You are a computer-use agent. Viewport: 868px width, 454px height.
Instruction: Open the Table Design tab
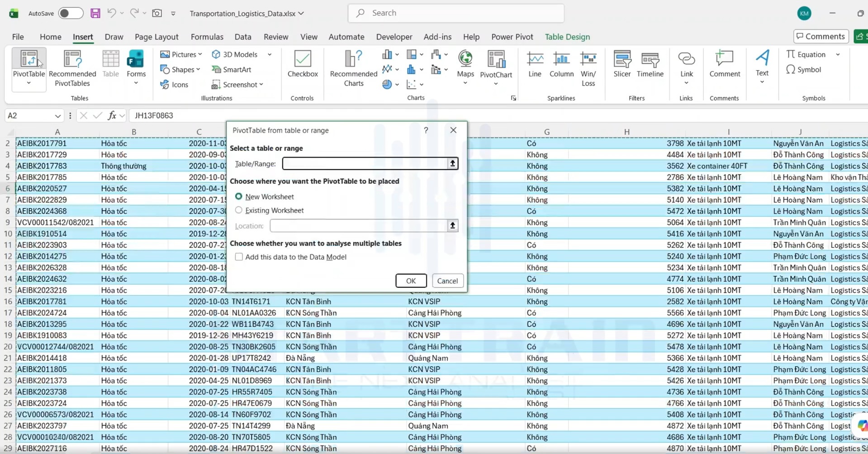[567, 37]
